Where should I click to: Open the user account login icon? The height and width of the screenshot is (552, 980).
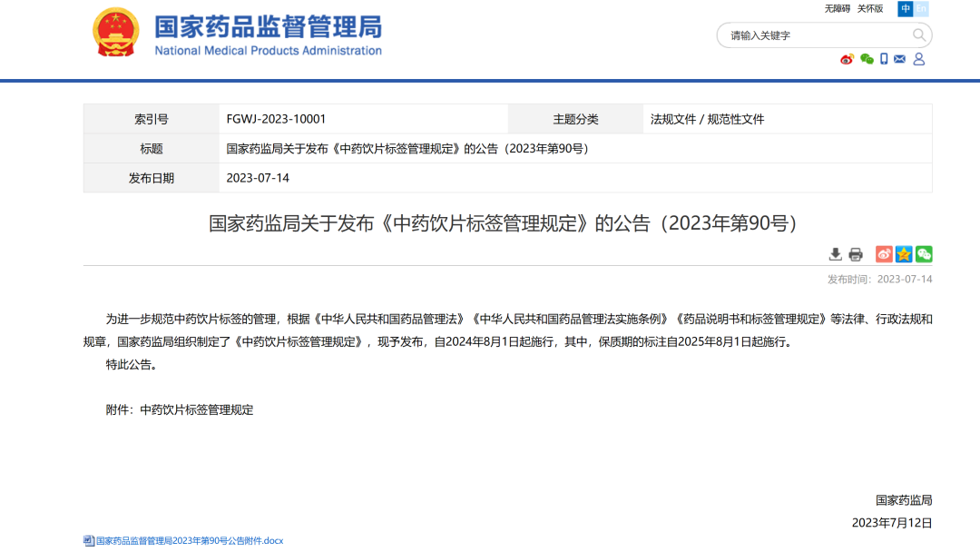coord(918,59)
